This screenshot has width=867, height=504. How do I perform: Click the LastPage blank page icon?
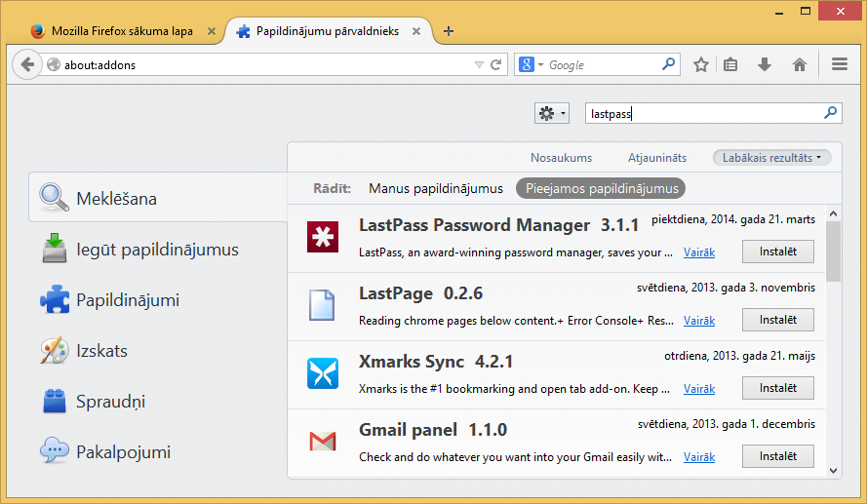322,305
